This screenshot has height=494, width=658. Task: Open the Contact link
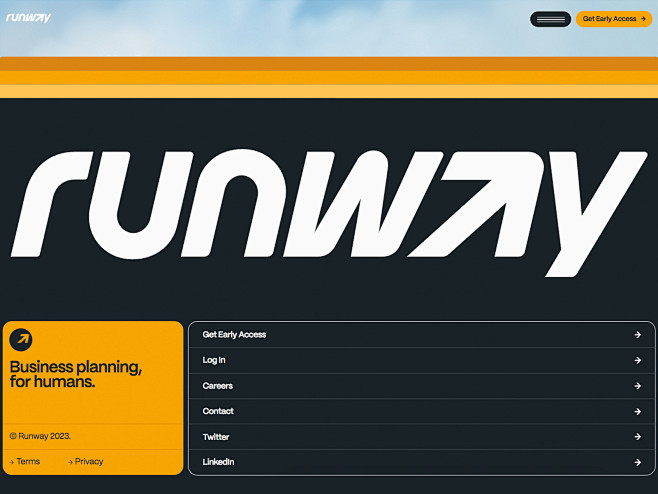pos(218,411)
